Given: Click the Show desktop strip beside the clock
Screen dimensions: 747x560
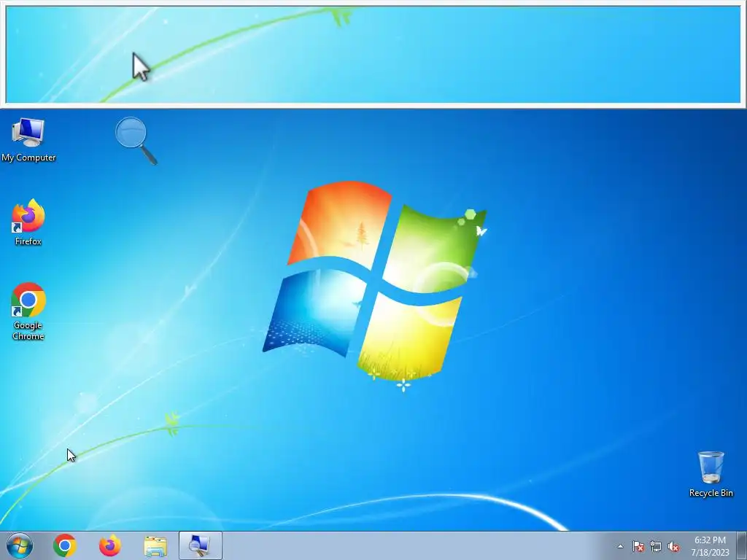Looking at the screenshot, I should tap(742, 545).
